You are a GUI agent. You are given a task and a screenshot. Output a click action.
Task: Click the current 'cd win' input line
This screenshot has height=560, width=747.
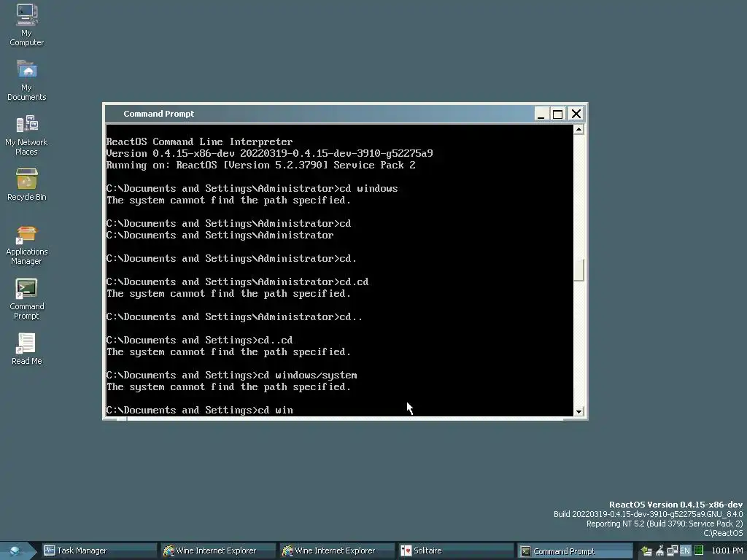[x=200, y=411]
